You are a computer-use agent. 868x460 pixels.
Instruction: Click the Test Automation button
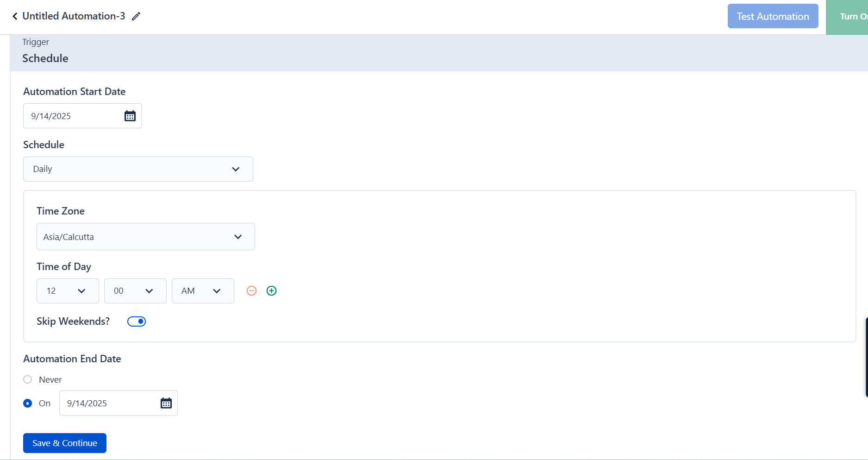pyautogui.click(x=773, y=16)
